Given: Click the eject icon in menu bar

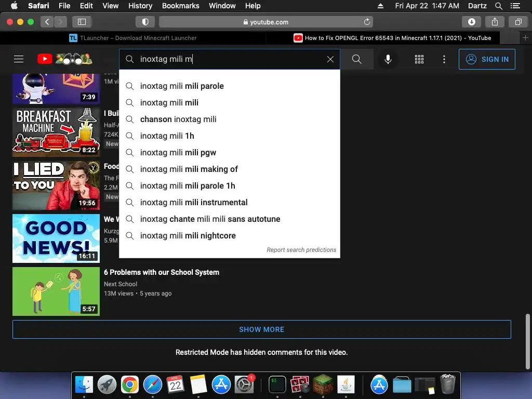Looking at the screenshot, I should tap(380, 6).
